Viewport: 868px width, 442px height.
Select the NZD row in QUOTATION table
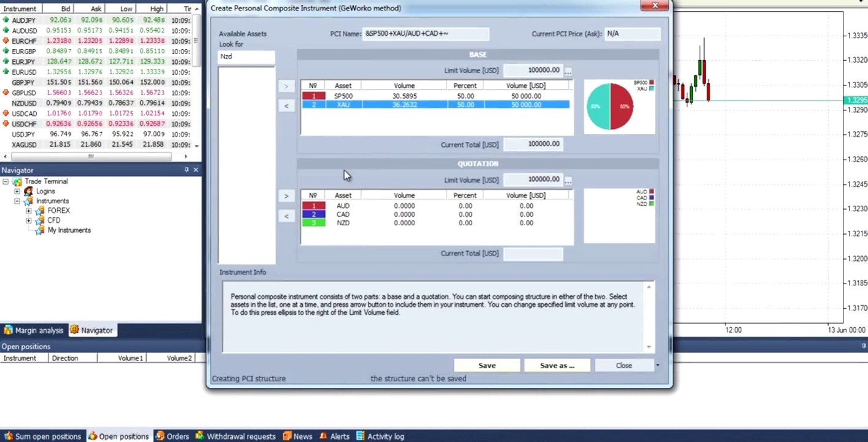435,223
